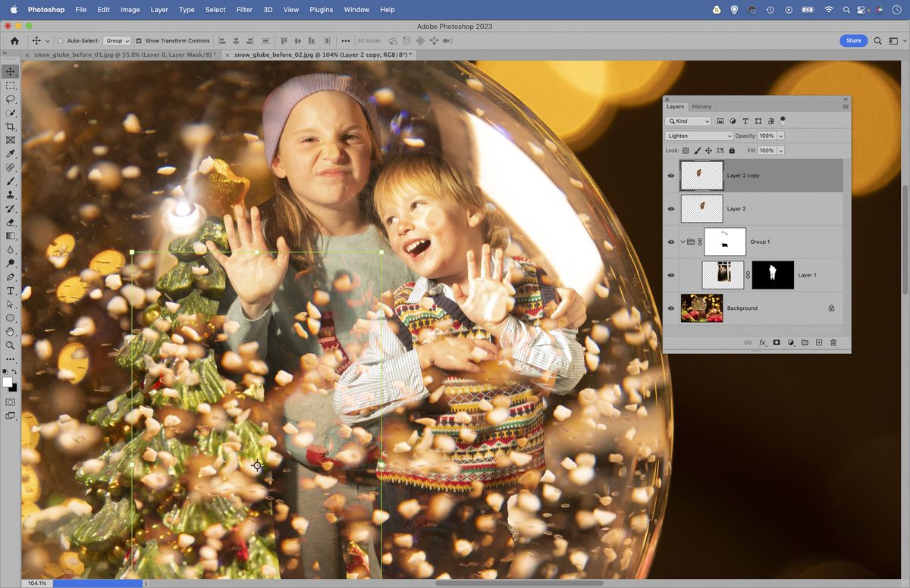Grab the Zoom tool
This screenshot has width=910, height=588.
click(x=11, y=346)
